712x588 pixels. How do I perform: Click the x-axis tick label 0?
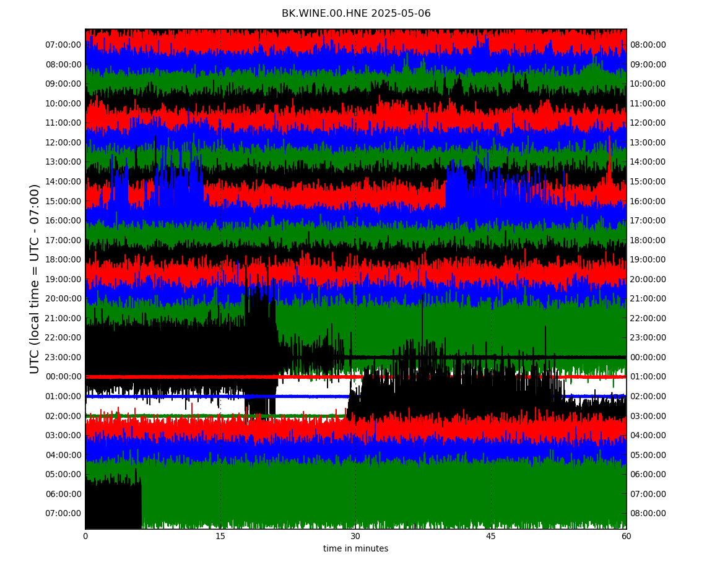(85, 536)
